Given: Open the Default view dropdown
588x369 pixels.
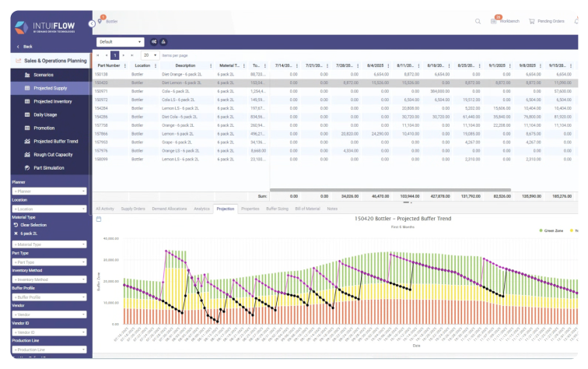Looking at the screenshot, I should 121,42.
